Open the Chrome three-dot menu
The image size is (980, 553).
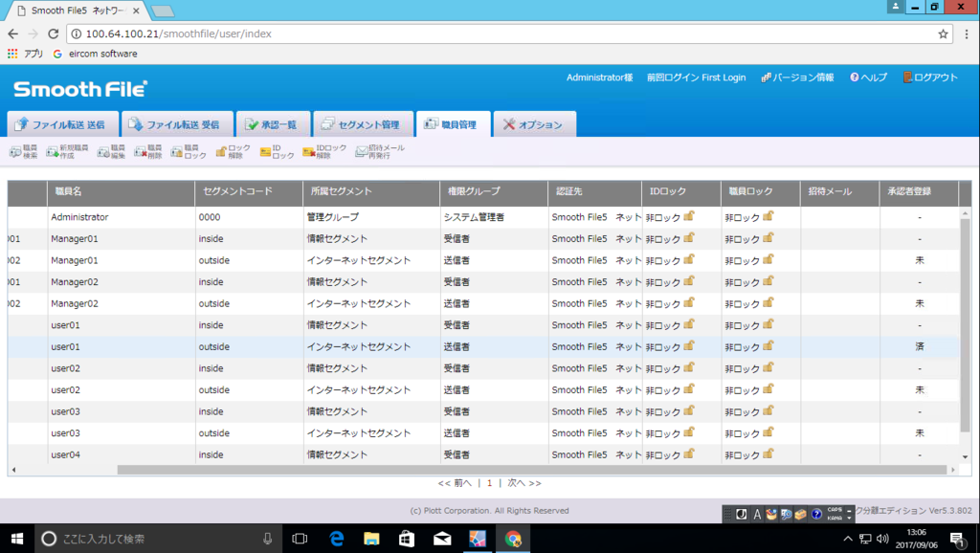click(x=967, y=33)
